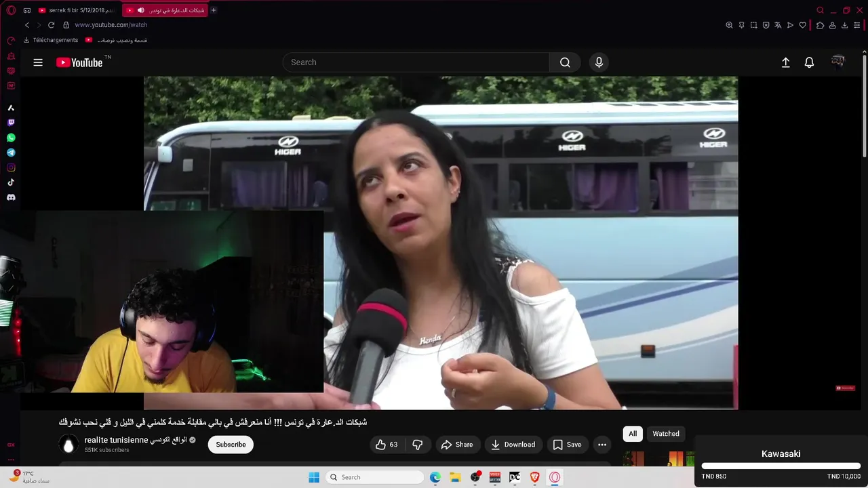
Task: Bookmark page with the heart icon
Action: (802, 25)
